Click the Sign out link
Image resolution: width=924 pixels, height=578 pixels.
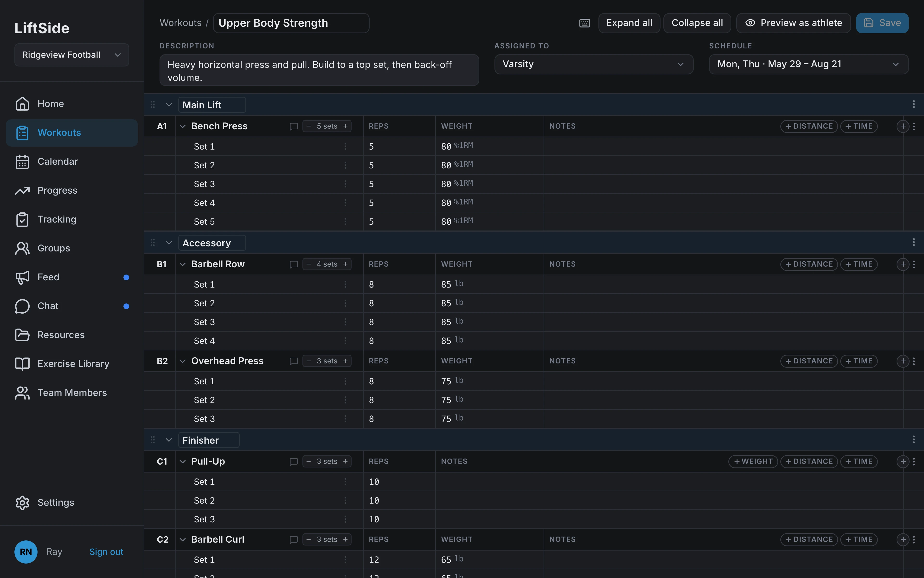[x=106, y=552]
